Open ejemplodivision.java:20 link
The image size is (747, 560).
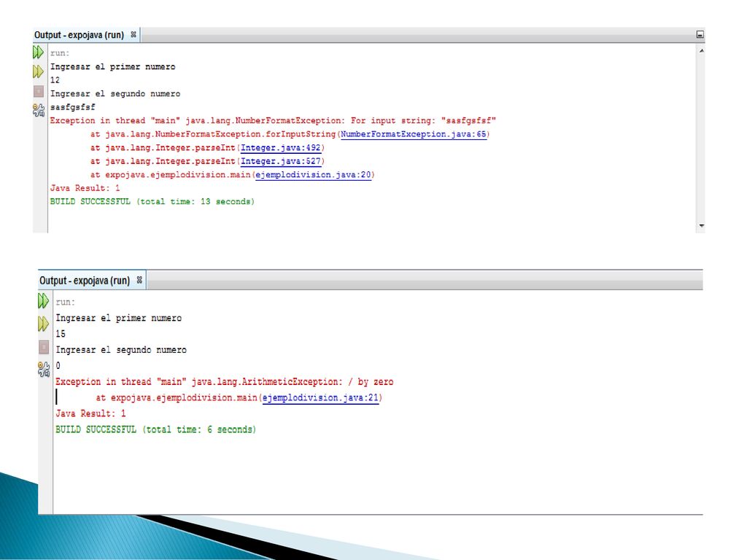[313, 175]
